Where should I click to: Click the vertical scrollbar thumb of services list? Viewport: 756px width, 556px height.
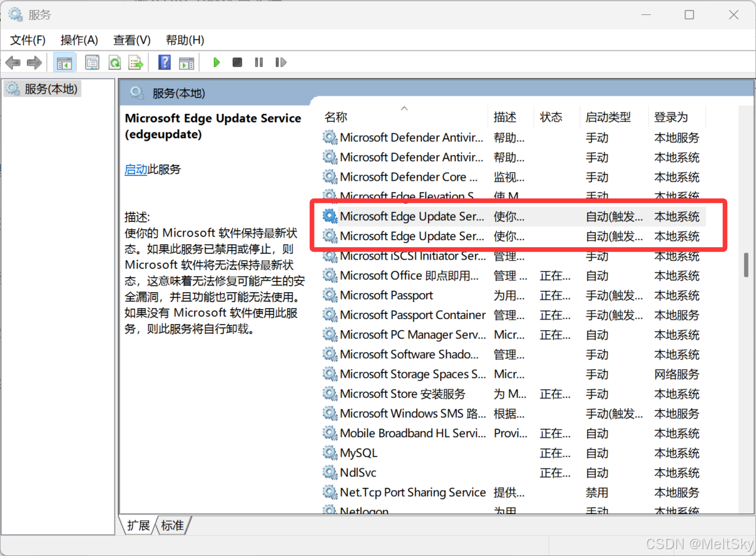click(746, 265)
